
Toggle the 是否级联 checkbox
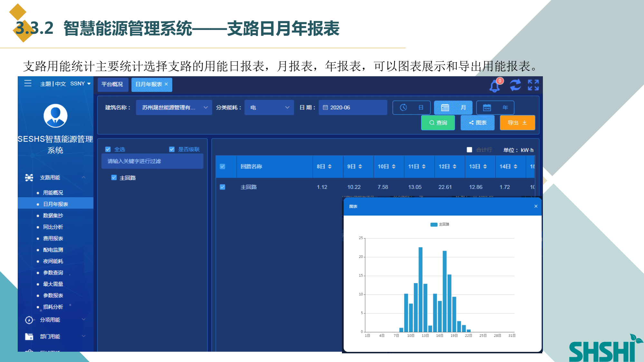(x=172, y=149)
